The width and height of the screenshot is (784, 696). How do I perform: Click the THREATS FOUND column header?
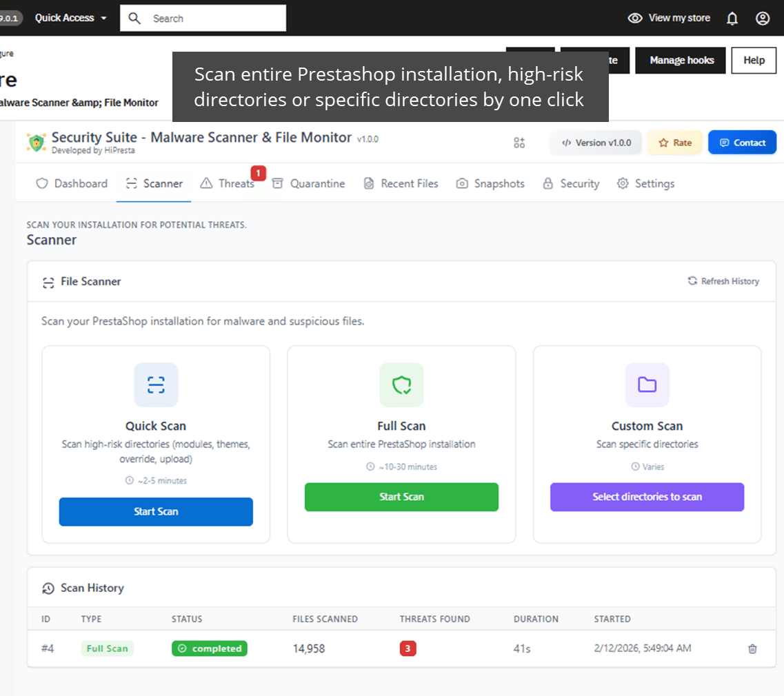434,619
